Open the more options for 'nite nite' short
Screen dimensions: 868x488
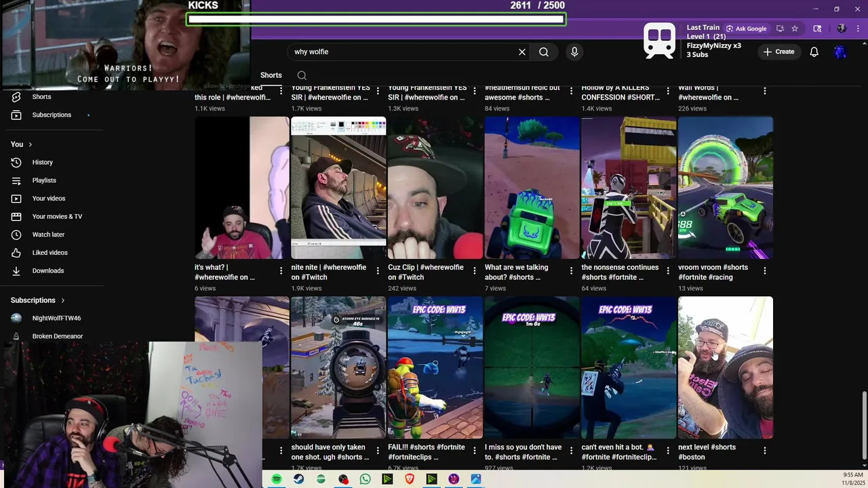378,270
